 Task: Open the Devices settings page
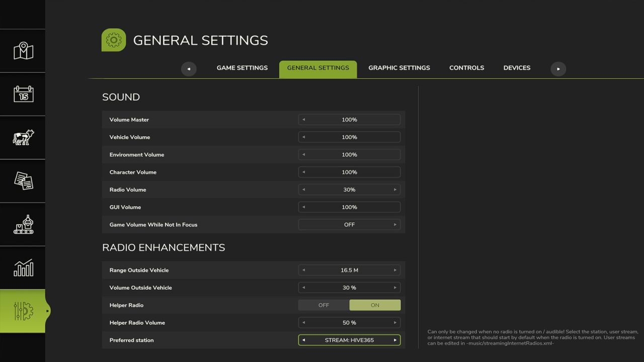coord(517,67)
